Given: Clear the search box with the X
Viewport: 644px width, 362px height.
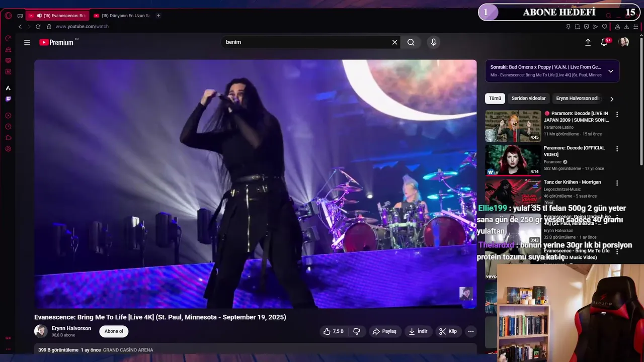Looking at the screenshot, I should point(394,42).
